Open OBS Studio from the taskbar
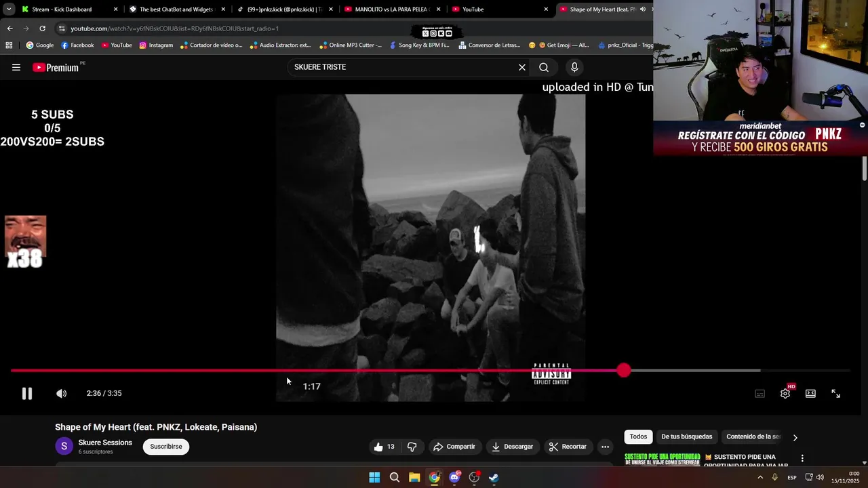 [474, 478]
